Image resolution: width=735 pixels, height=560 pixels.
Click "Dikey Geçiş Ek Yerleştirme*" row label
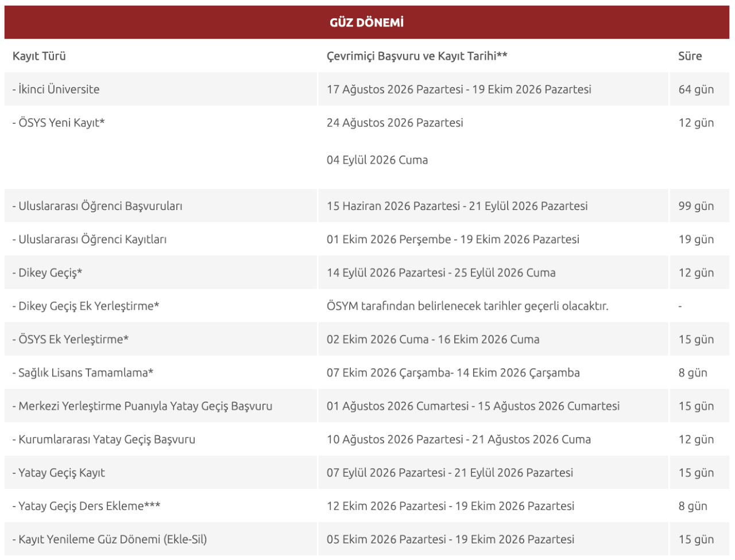(86, 306)
